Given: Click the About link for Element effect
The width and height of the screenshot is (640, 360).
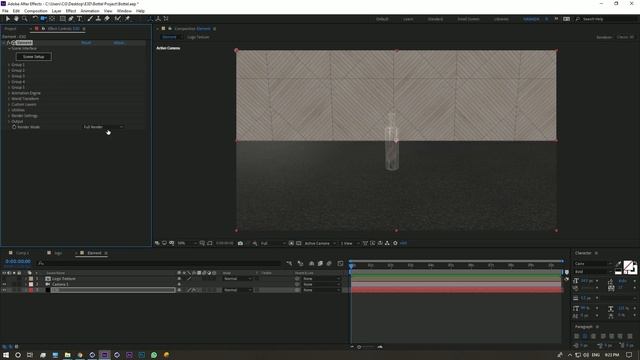Looking at the screenshot, I should [x=119, y=42].
